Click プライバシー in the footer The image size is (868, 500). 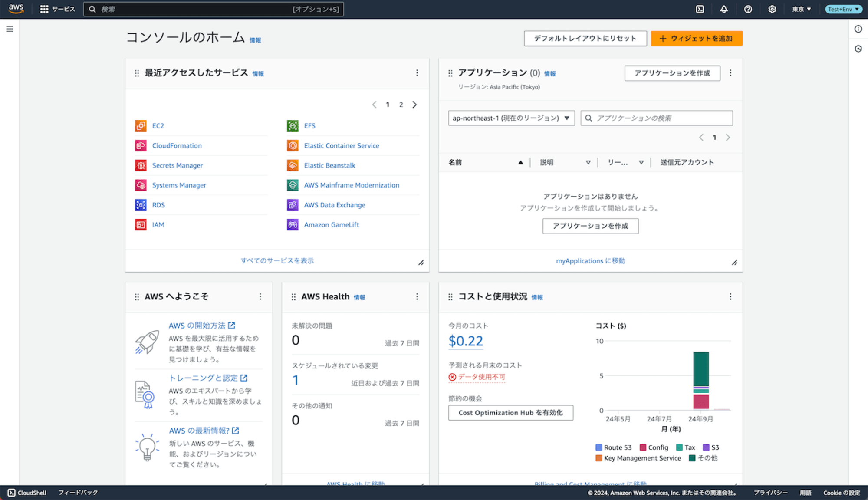pyautogui.click(x=770, y=493)
